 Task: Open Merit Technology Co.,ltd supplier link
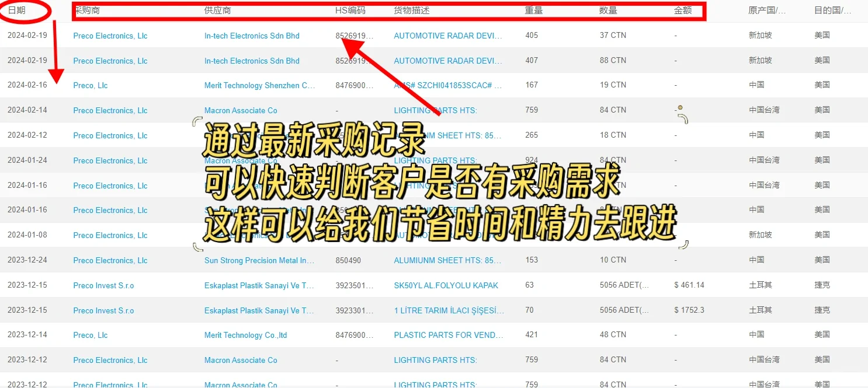246,335
